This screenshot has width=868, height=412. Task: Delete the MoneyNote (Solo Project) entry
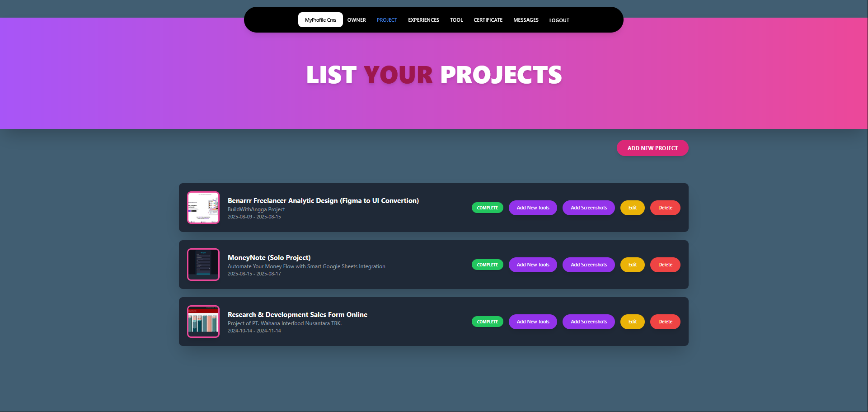click(x=665, y=265)
